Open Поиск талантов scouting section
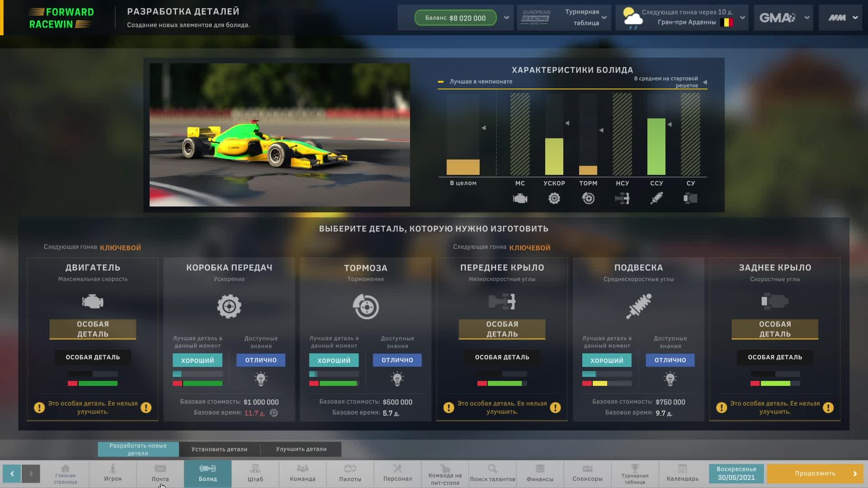Viewport: 868px width, 488px height. [492, 473]
